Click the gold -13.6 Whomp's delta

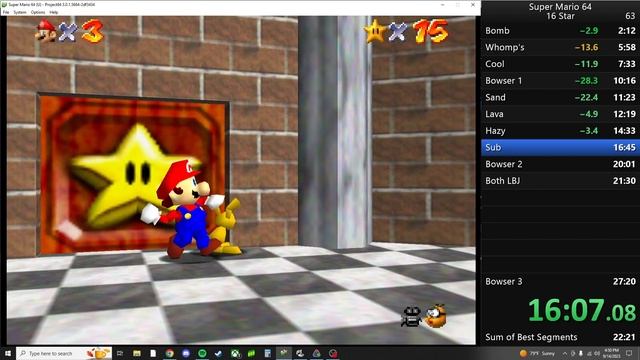[586, 47]
